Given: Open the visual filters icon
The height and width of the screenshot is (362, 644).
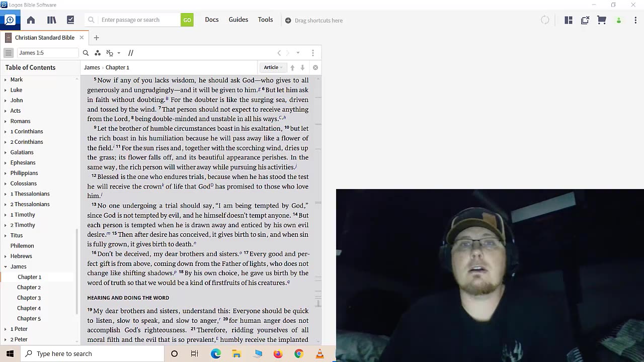Looking at the screenshot, I should 98,53.
